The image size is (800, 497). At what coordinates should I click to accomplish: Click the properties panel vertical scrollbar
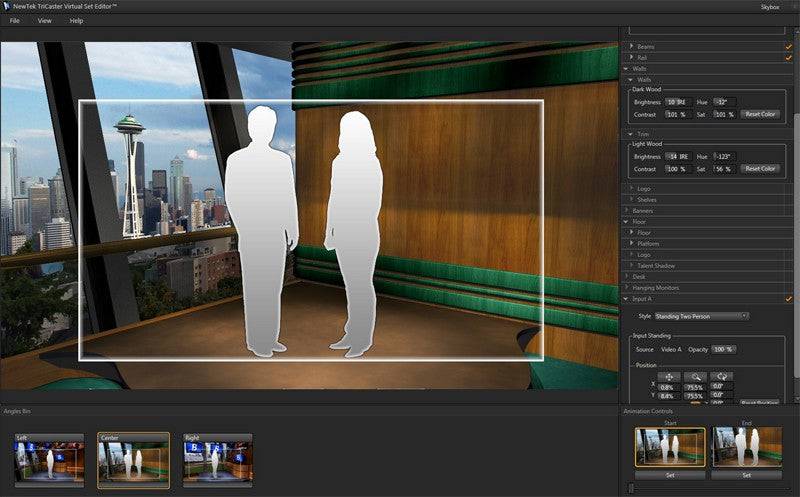tap(796, 245)
